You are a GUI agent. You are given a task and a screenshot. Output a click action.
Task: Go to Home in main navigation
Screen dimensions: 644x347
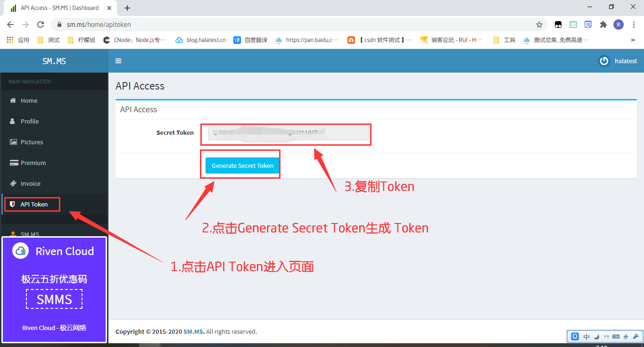pos(54,100)
